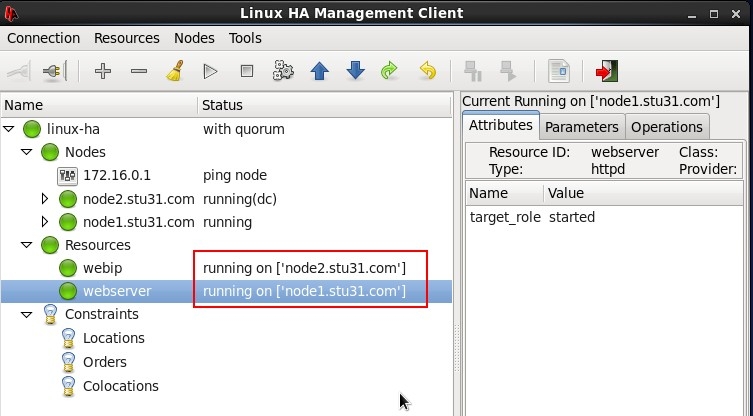Click the webserver Resource ID value
Screen dimensions: 753x416
625,152
